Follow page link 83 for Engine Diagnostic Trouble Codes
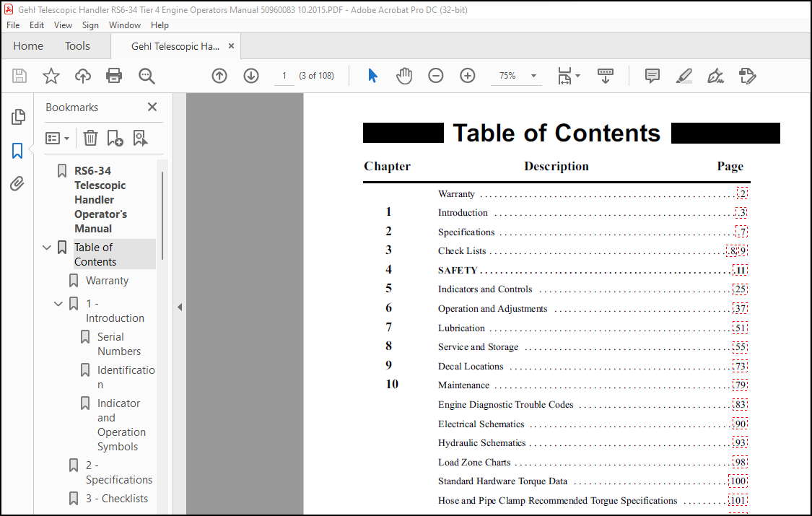 coord(741,404)
